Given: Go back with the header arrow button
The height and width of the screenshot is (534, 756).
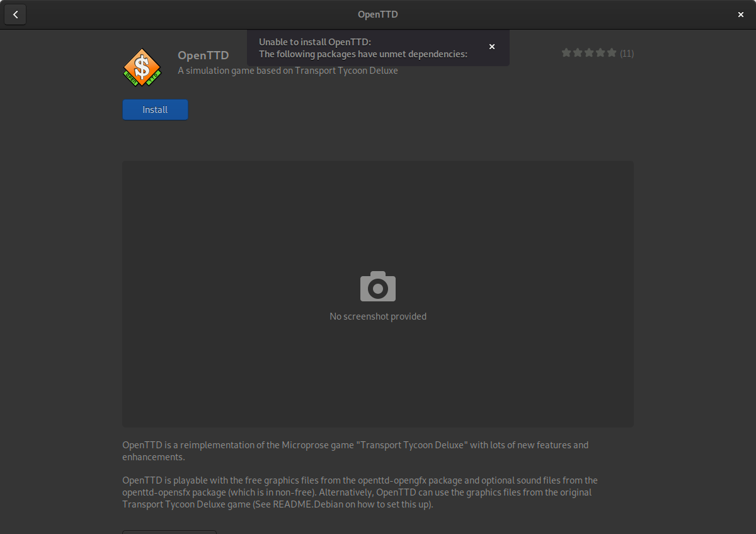Looking at the screenshot, I should [15, 15].
